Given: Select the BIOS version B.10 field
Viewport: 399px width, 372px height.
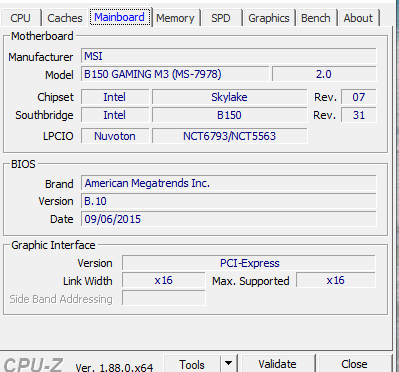Looking at the screenshot, I should (x=229, y=201).
